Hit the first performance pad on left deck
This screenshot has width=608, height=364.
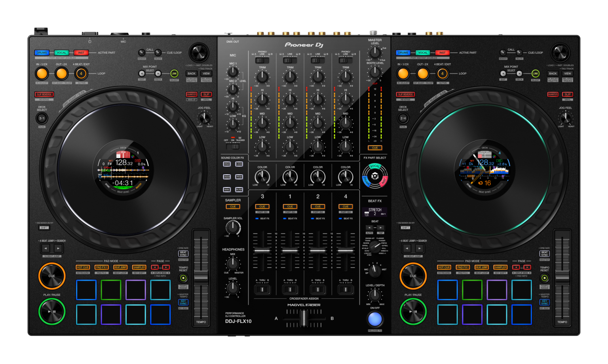(x=86, y=290)
